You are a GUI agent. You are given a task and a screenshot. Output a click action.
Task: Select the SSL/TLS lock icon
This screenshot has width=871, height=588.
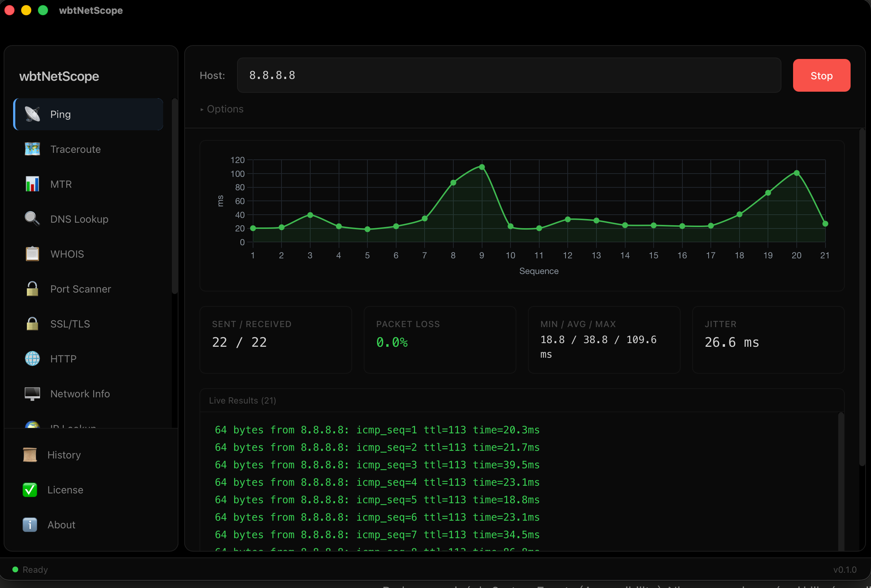click(32, 323)
